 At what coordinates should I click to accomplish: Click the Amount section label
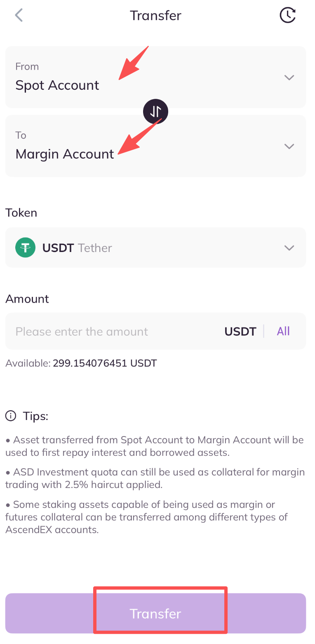point(27,299)
